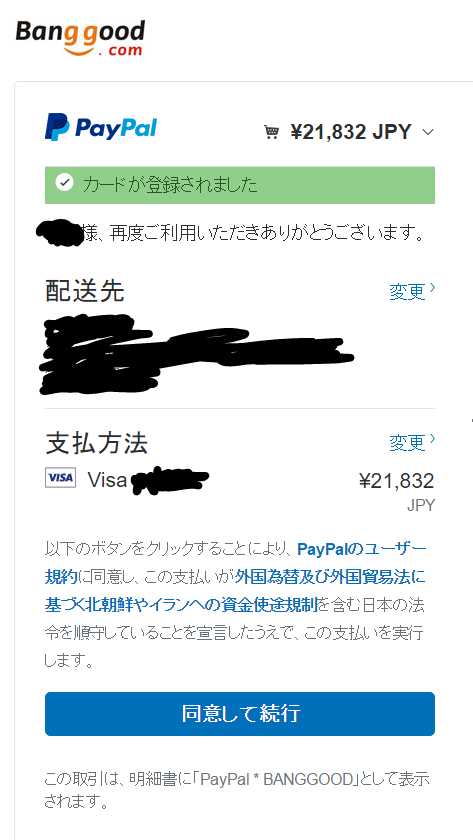Click the chevron beside payment 変更
The height and width of the screenshot is (840, 473).
(432, 439)
